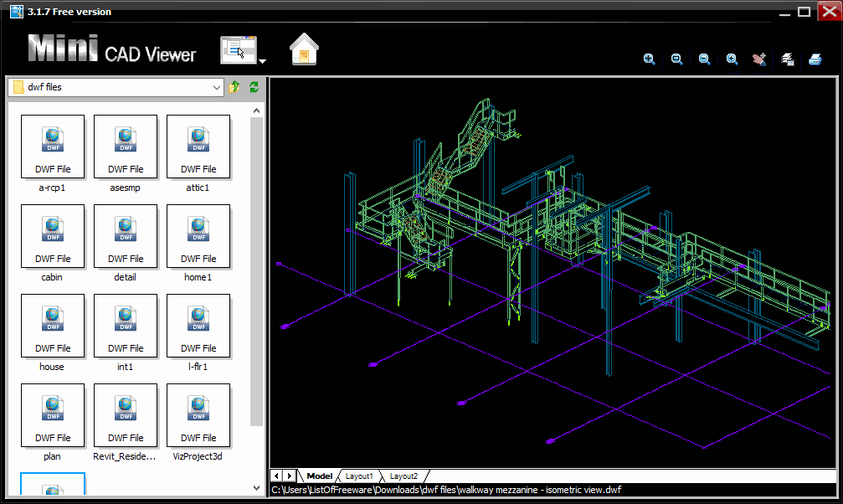Click the file list vertical scrollbar thumb
843x504 pixels.
[256, 271]
